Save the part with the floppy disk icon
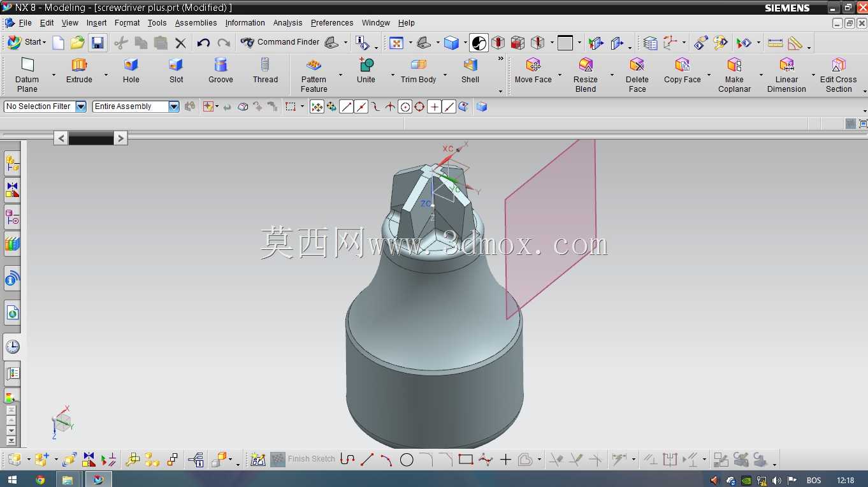The height and width of the screenshot is (487, 868). tap(98, 43)
